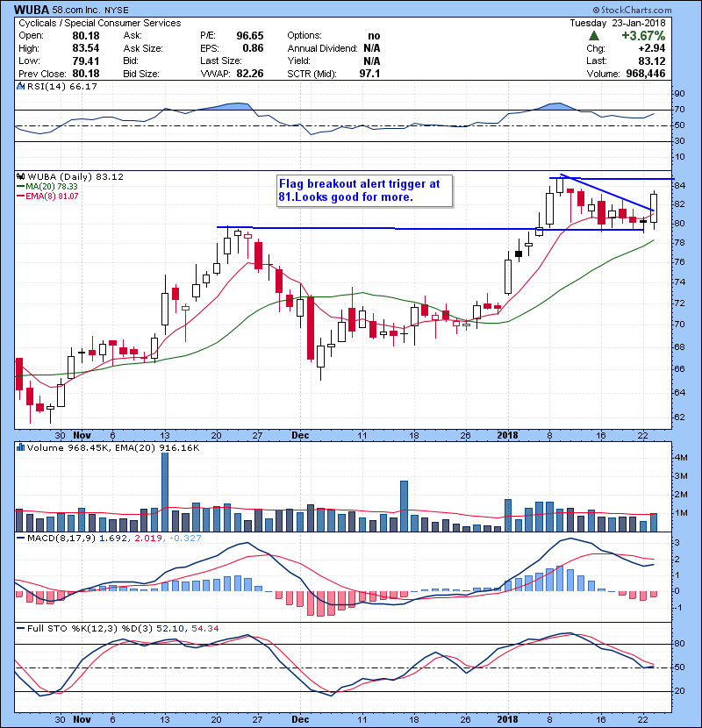
Task: Click the Volume panel bar-chart icon
Action: coord(20,447)
